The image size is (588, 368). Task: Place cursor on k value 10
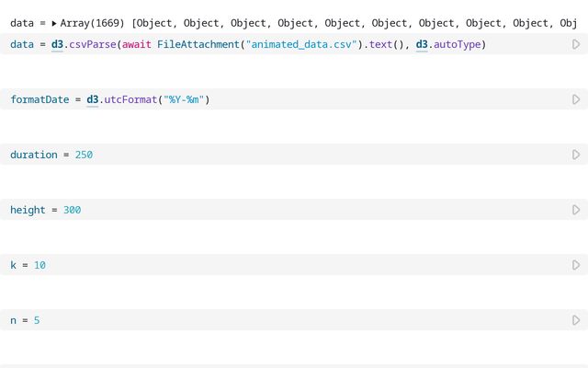coord(40,265)
